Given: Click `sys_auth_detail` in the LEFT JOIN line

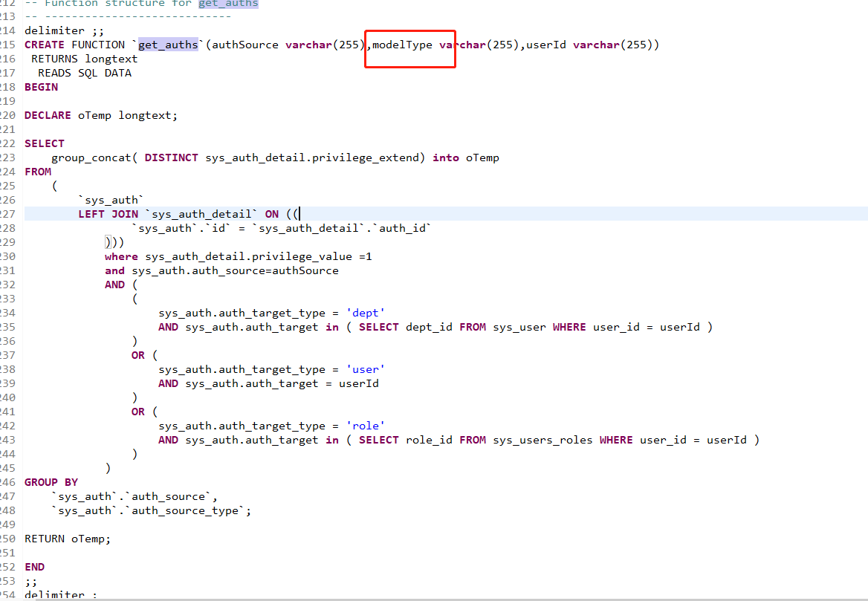Looking at the screenshot, I should point(201,214).
